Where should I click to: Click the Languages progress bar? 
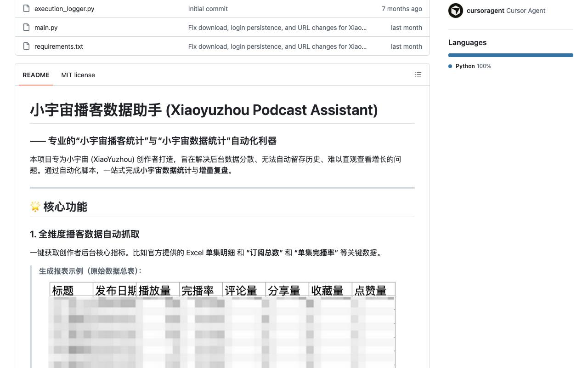pyautogui.click(x=511, y=55)
